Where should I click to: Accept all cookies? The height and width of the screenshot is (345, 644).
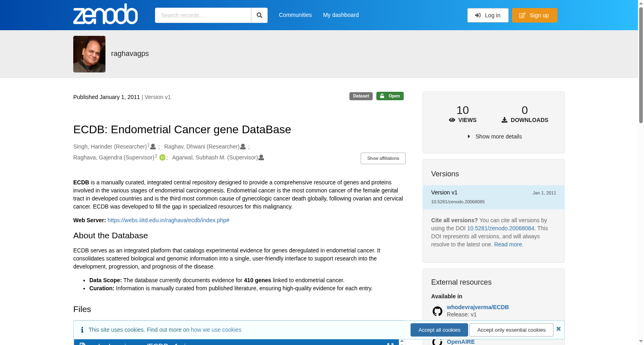pyautogui.click(x=439, y=330)
